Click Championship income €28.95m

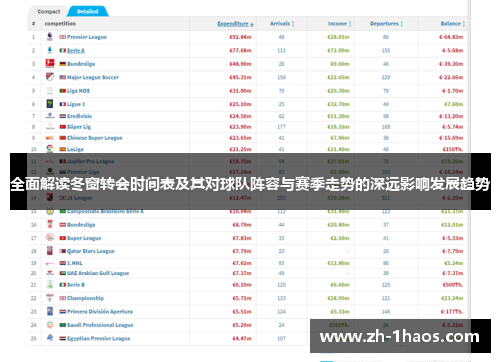(x=338, y=298)
